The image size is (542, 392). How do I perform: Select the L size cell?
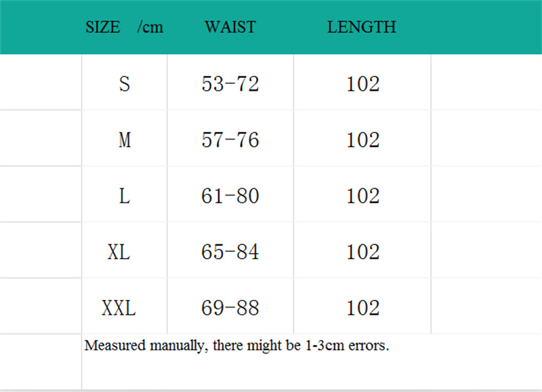(124, 196)
